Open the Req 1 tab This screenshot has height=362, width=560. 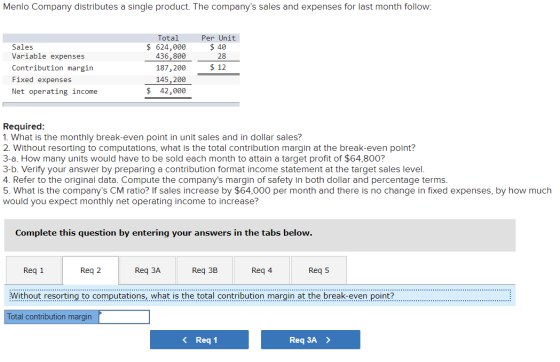click(34, 270)
